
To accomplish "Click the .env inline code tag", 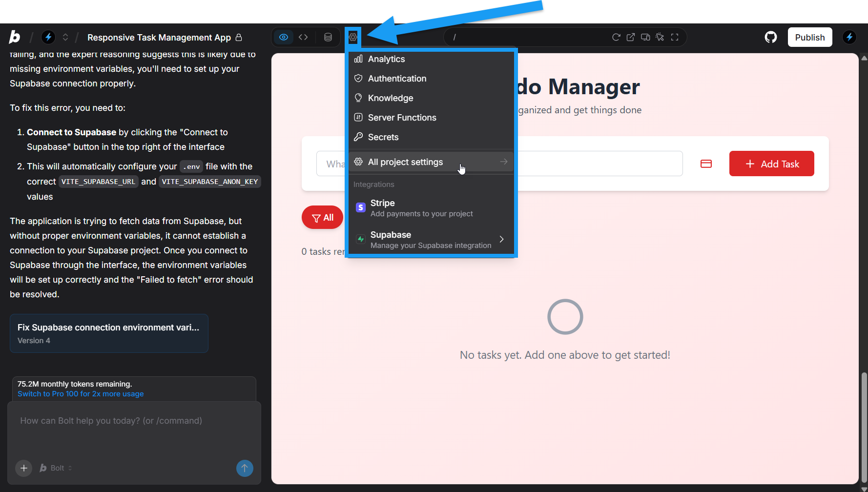I will [191, 166].
